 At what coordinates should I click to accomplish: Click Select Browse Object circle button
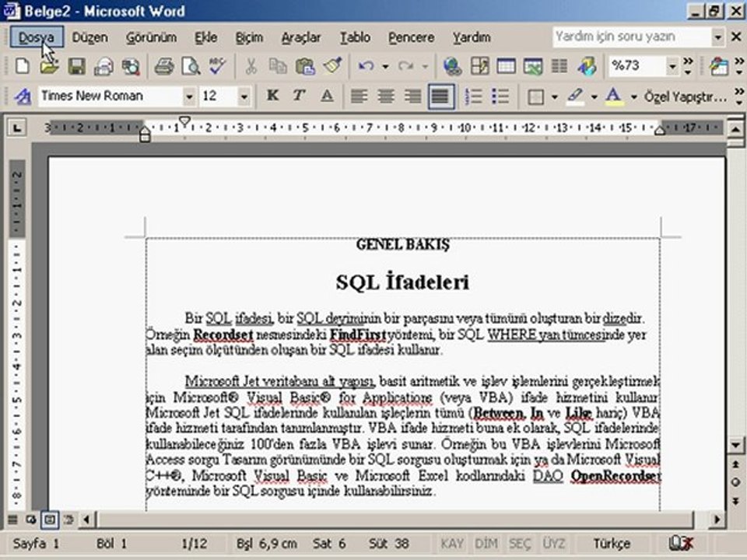tap(735, 483)
